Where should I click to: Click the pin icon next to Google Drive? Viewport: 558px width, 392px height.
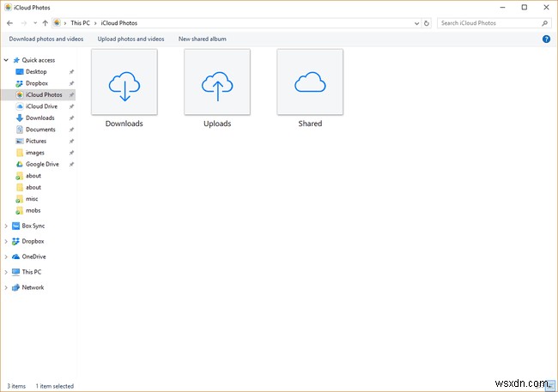coord(71,165)
